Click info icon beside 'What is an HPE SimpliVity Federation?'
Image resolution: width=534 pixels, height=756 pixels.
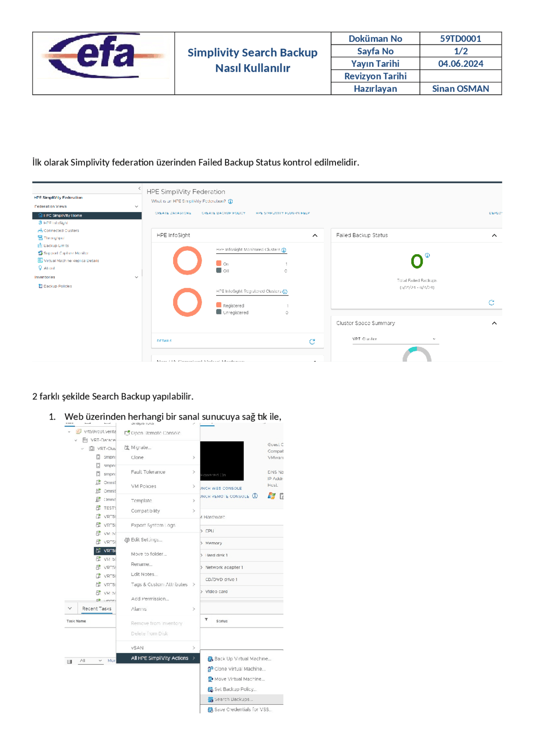pyautogui.click(x=230, y=201)
